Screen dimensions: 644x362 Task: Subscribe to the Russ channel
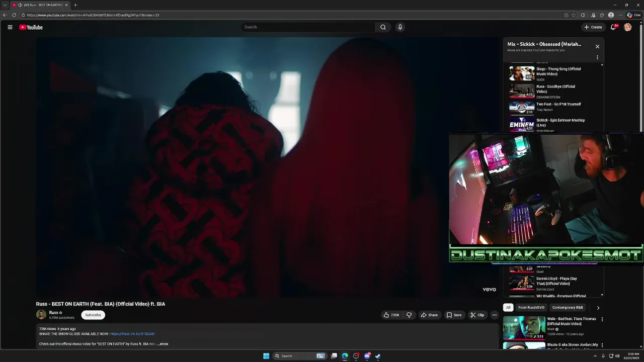(93, 315)
